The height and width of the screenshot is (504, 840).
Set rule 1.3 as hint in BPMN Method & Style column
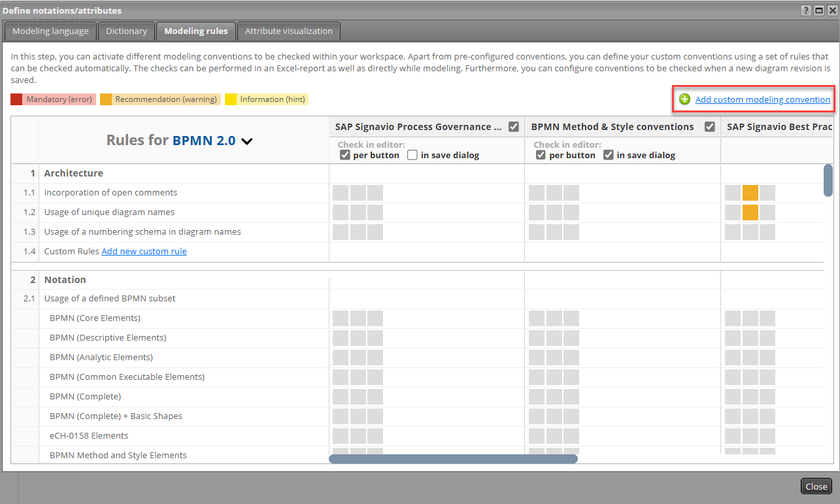tap(571, 232)
